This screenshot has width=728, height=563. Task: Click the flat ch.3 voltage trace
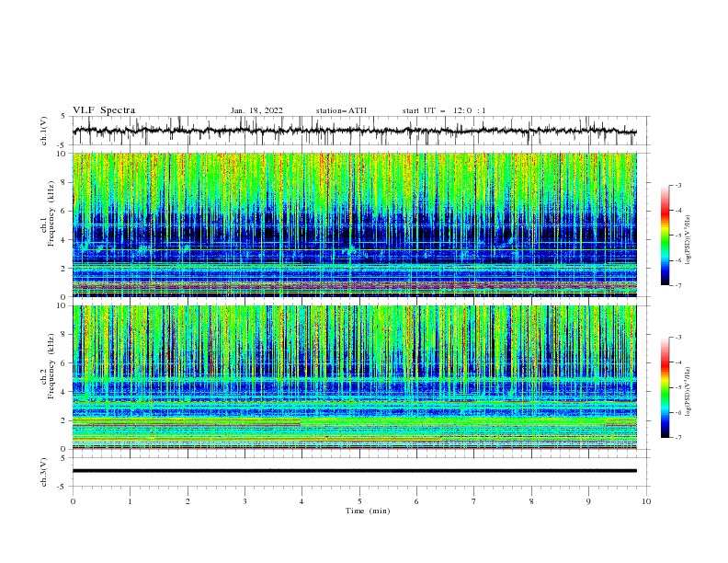click(x=354, y=471)
